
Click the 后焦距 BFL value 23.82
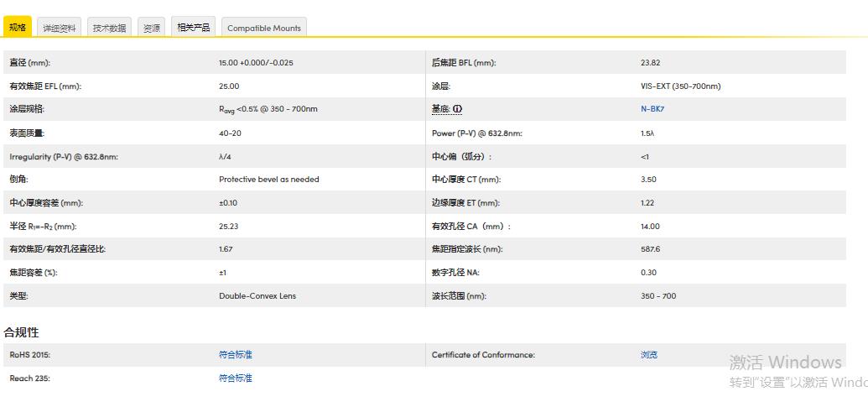[650, 63]
